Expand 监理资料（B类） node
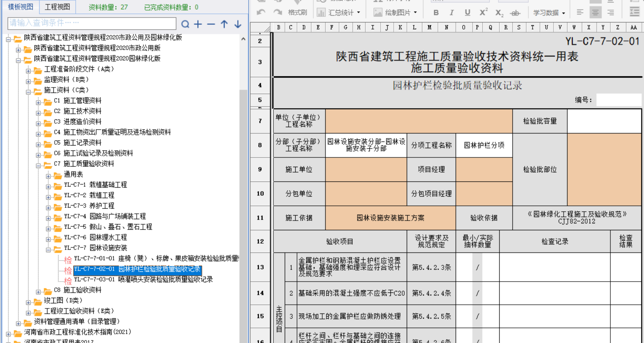This screenshot has width=644, height=343. point(28,81)
